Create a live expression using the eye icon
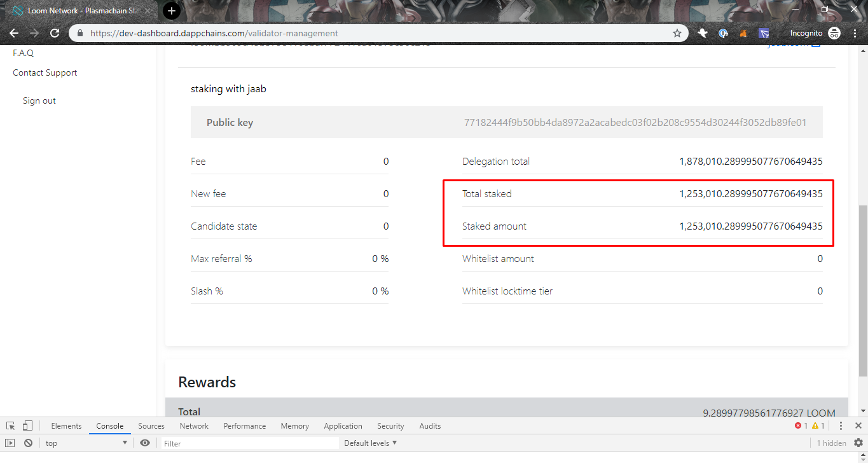Viewport: 868px width, 463px height. point(145,442)
